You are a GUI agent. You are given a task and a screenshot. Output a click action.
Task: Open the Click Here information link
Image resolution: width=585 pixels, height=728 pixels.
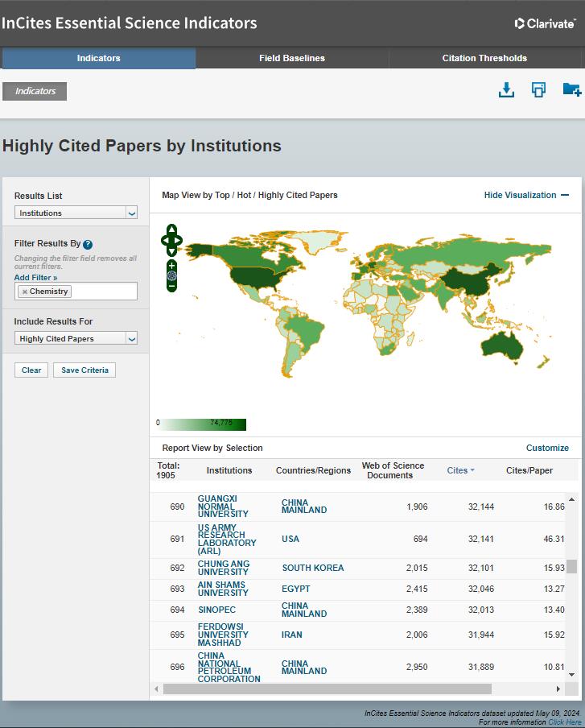click(565, 722)
